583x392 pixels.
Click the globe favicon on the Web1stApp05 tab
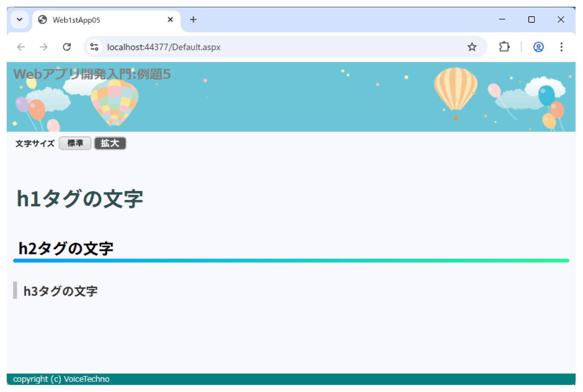pyautogui.click(x=42, y=20)
